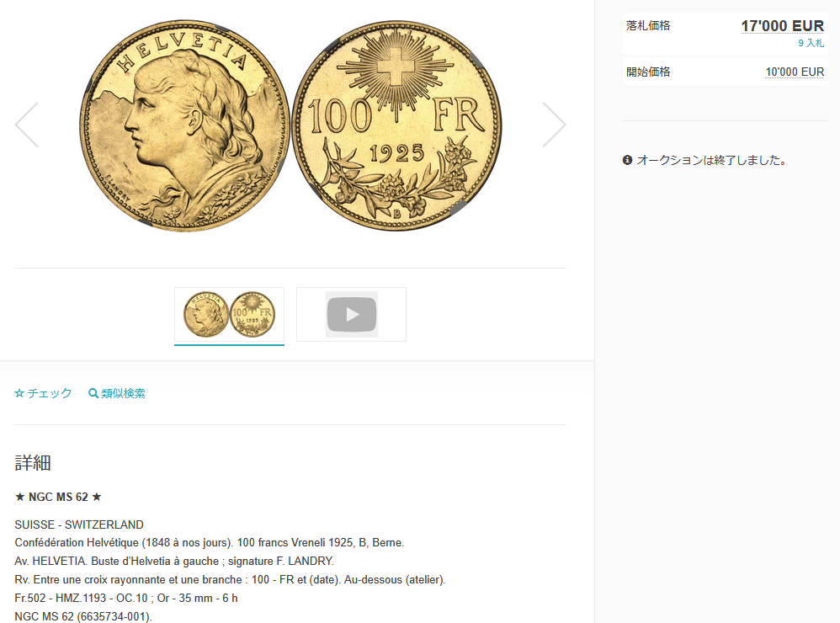Click the オークションは終了しました notice text

[x=711, y=160]
